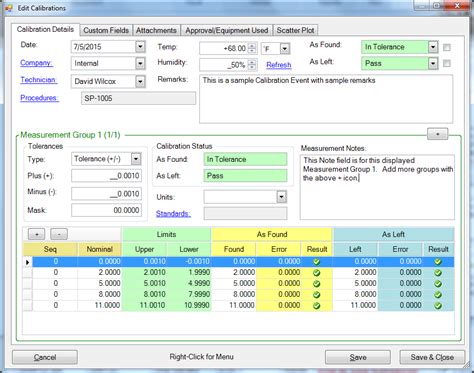Viewport: 474px width, 373px height.
Task: Toggle checkbox next to As Left dropdown
Action: tap(447, 63)
